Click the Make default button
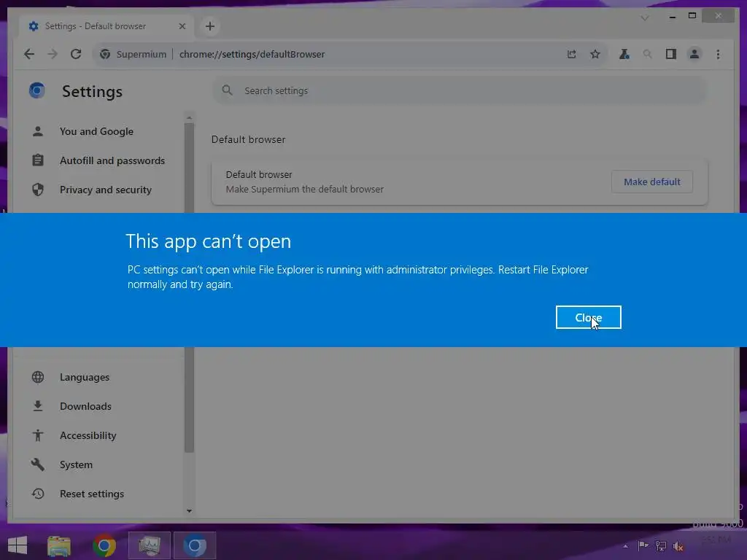 [x=651, y=182]
